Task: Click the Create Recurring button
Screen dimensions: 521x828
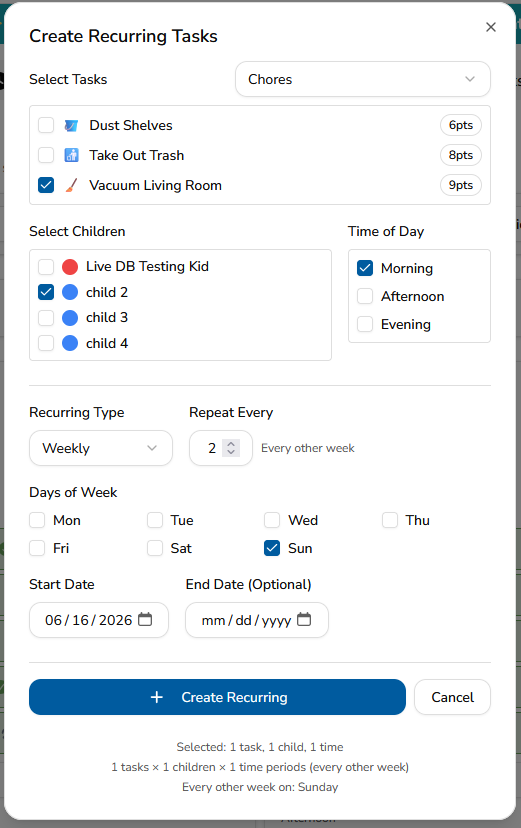Action: 217,697
